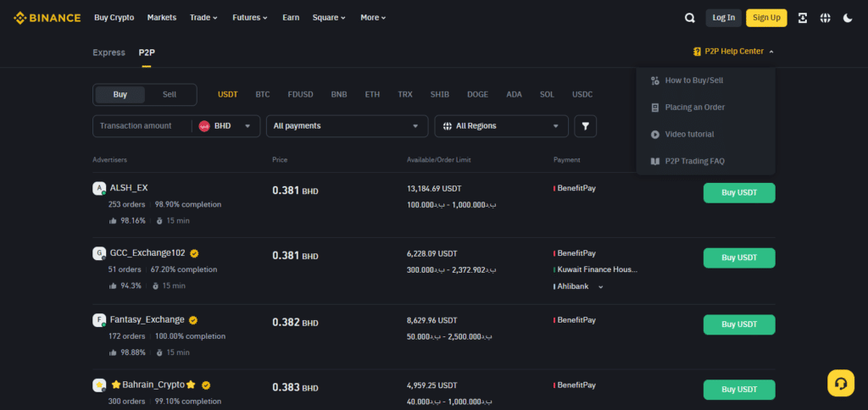Expand the More menu

(x=373, y=18)
